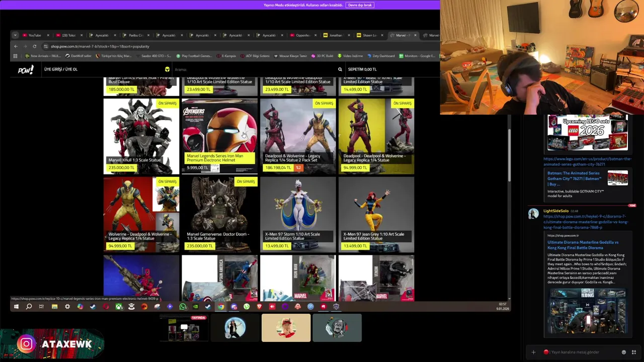Viewport: 644px width, 362px height.
Task: Select the red cap avatar participant tile
Action: tap(286, 328)
